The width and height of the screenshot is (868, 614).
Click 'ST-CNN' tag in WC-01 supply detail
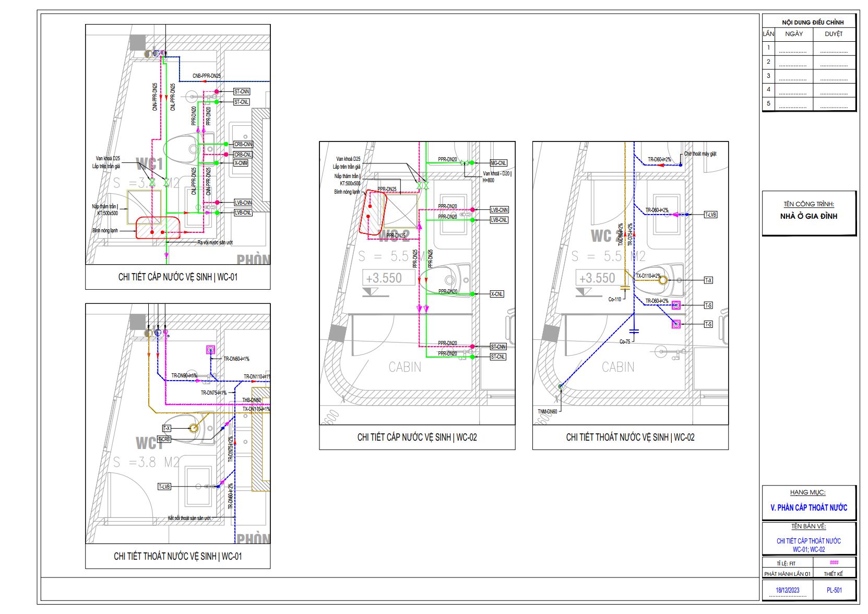click(242, 91)
